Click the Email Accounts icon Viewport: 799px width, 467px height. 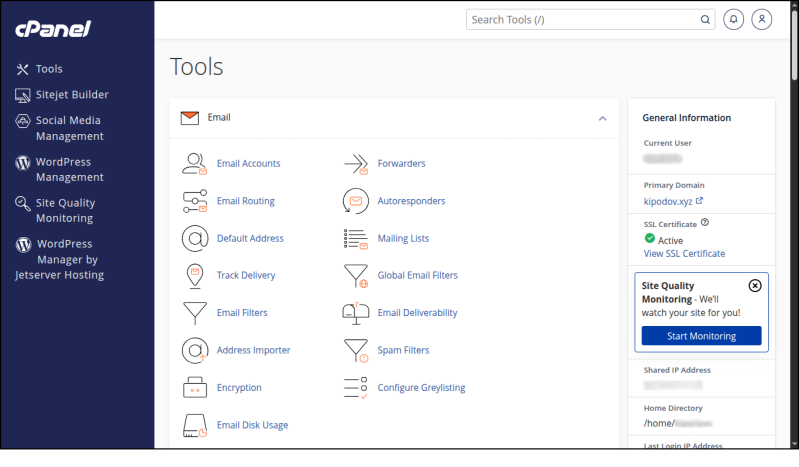pos(195,164)
